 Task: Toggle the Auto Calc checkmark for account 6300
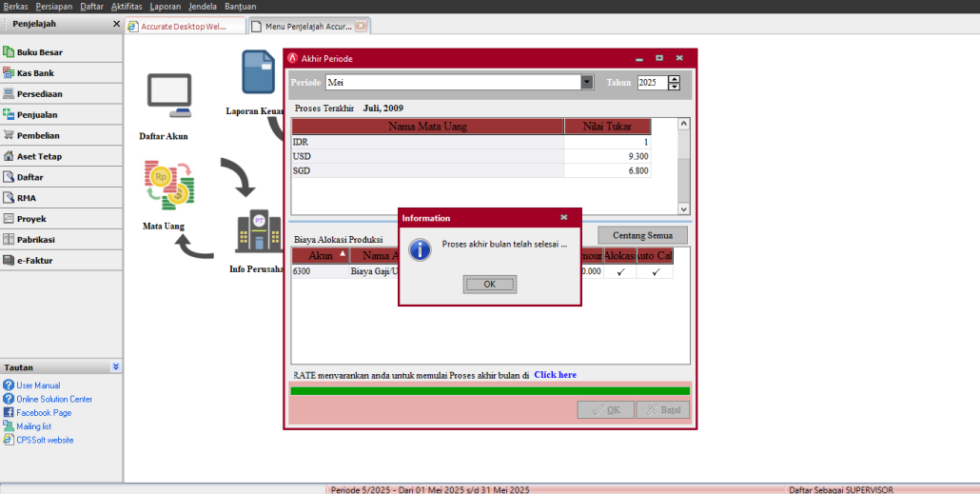[x=656, y=271]
